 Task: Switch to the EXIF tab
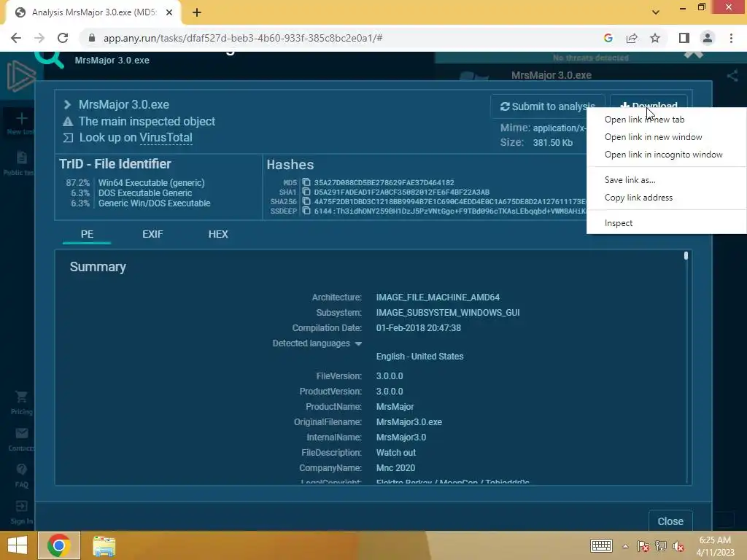click(152, 234)
